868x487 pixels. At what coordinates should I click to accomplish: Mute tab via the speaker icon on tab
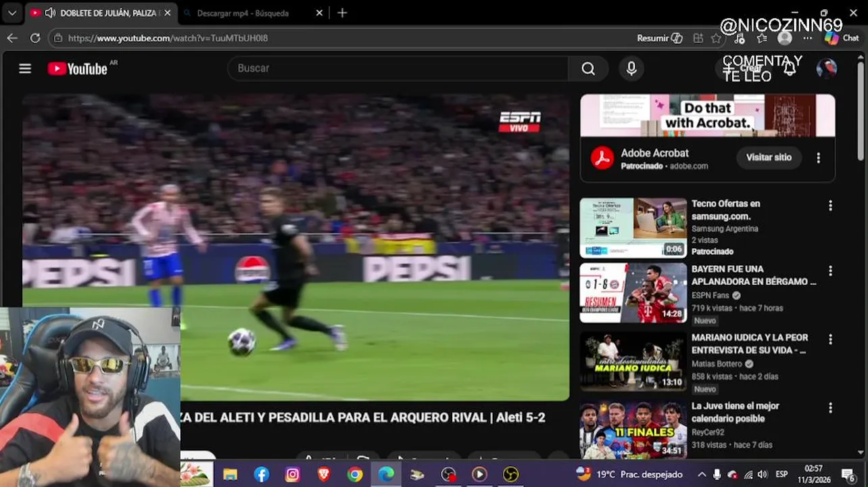click(50, 13)
